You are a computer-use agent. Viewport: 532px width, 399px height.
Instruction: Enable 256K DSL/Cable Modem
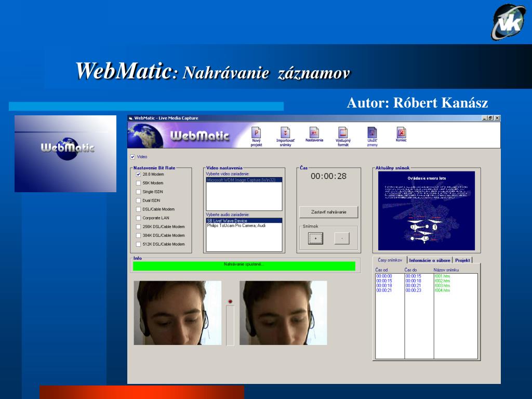[x=138, y=227]
